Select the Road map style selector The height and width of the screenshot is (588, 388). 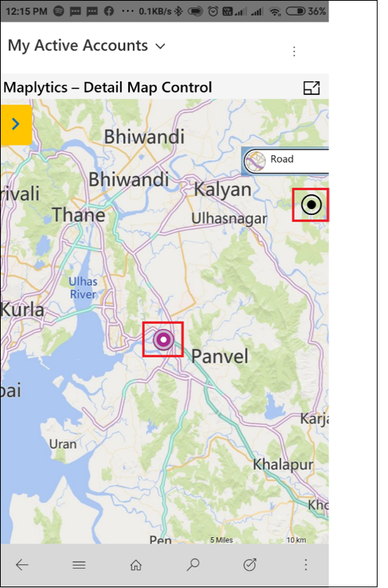click(x=286, y=160)
